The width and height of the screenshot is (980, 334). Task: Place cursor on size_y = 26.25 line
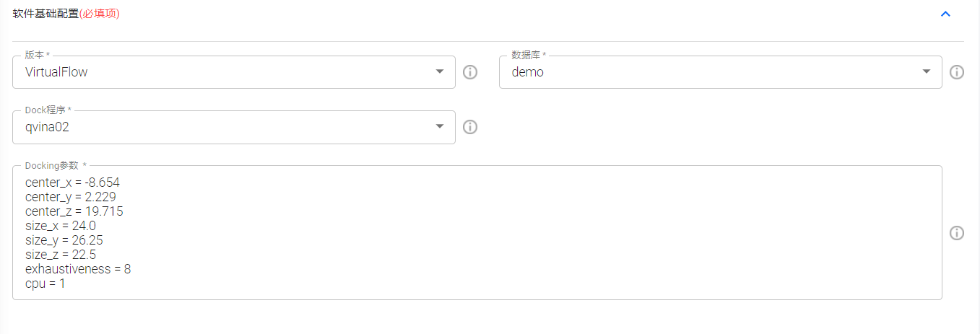coord(64,240)
